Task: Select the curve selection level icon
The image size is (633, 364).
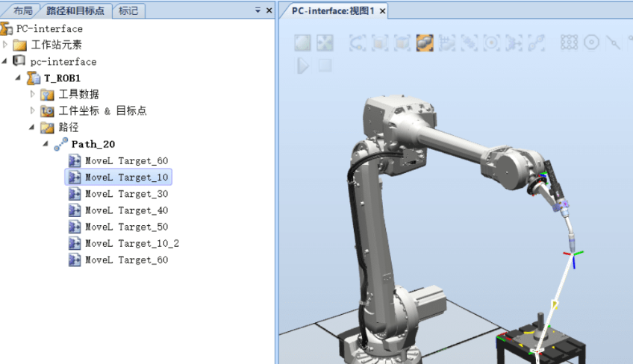Action: point(358,43)
